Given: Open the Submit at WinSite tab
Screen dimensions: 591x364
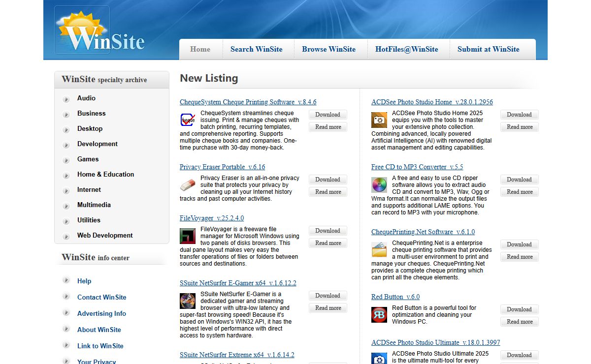Looking at the screenshot, I should point(489,49).
